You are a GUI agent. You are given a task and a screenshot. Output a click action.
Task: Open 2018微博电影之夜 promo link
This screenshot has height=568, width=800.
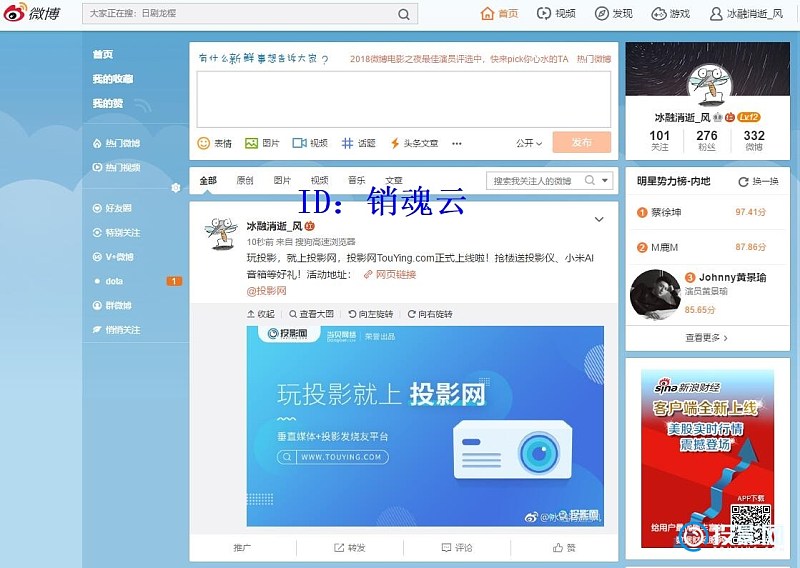point(459,59)
